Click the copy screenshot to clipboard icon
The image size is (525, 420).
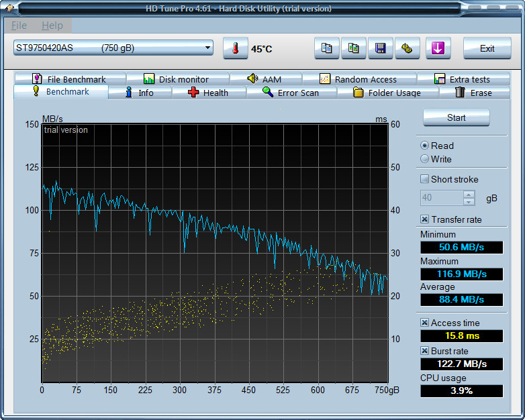354,48
